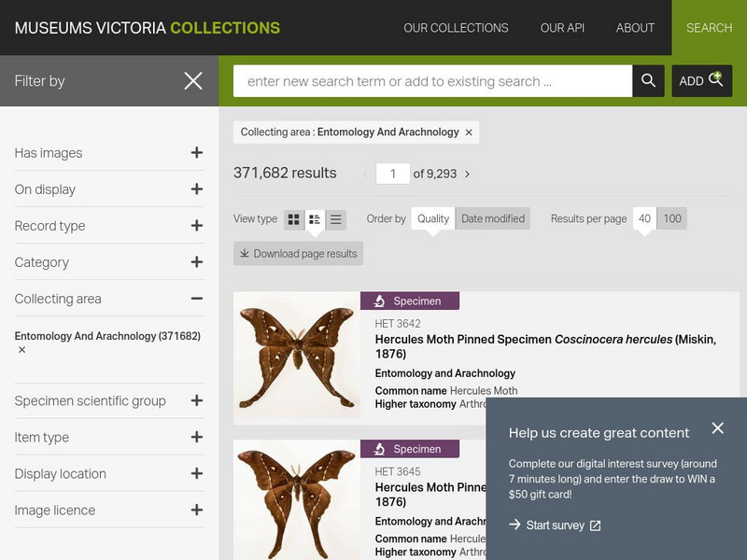
Task: Open OUR API menu item
Action: click(x=562, y=28)
